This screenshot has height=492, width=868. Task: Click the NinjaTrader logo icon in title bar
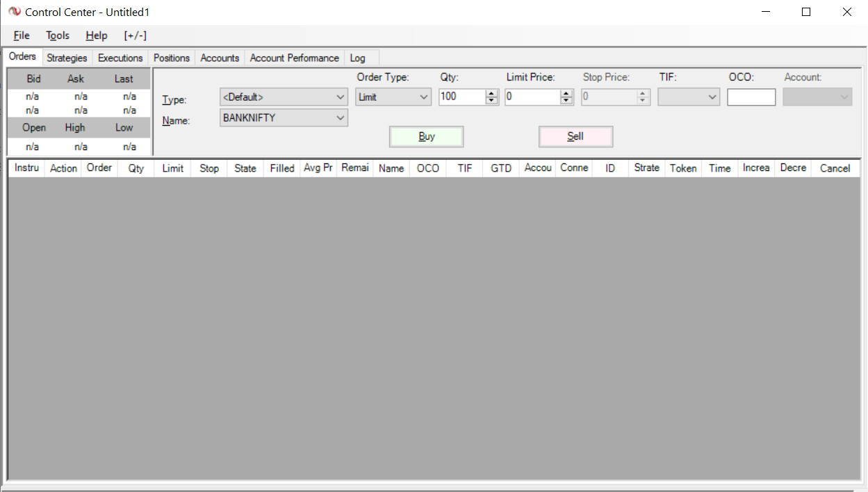(x=15, y=12)
